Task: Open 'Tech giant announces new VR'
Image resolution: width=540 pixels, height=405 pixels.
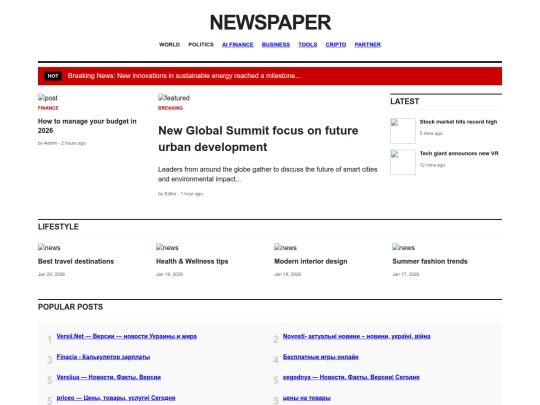Action: tap(459, 153)
